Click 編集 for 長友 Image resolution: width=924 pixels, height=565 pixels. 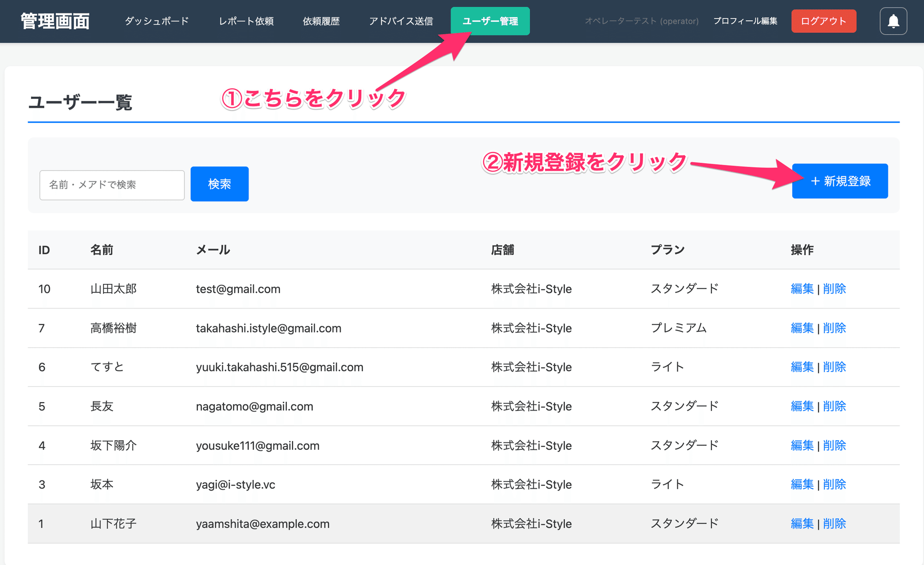point(802,406)
